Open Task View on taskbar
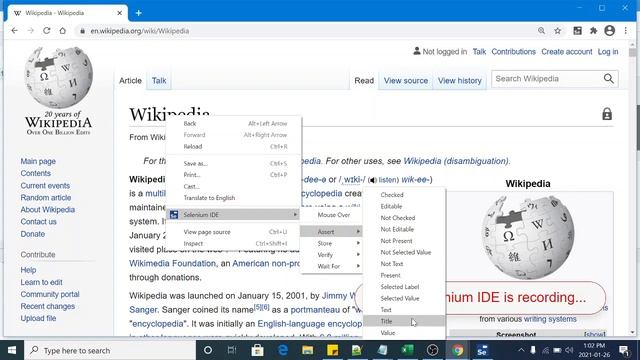This screenshot has height=360, width=640. (x=232, y=350)
